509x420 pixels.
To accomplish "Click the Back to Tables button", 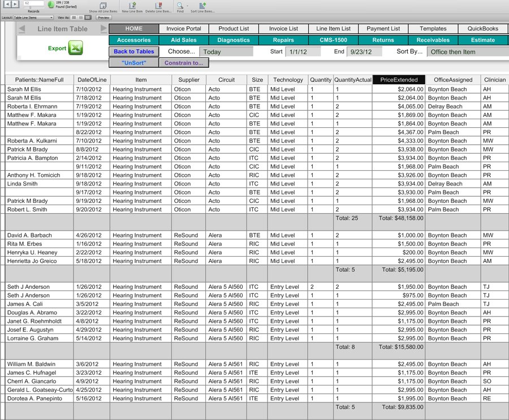I will coord(133,51).
